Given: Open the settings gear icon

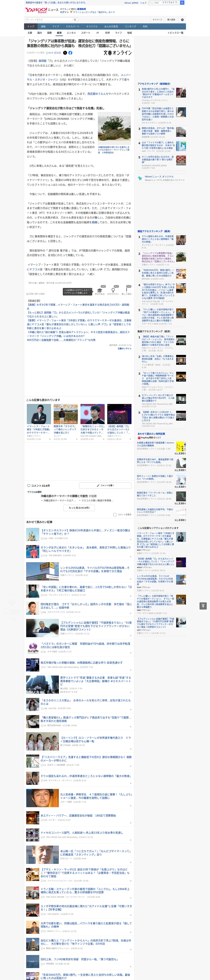Looking at the screenshot, I should click(182, 20).
